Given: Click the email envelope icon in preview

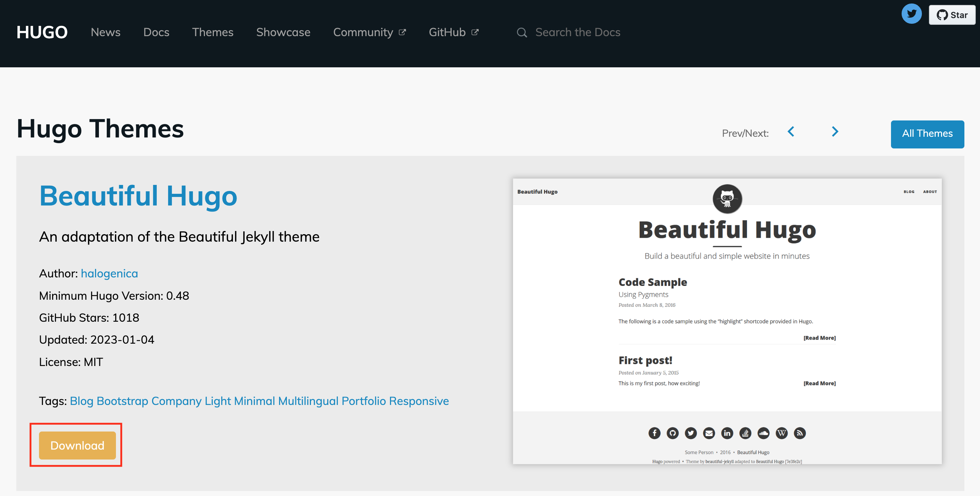Looking at the screenshot, I should [x=709, y=433].
